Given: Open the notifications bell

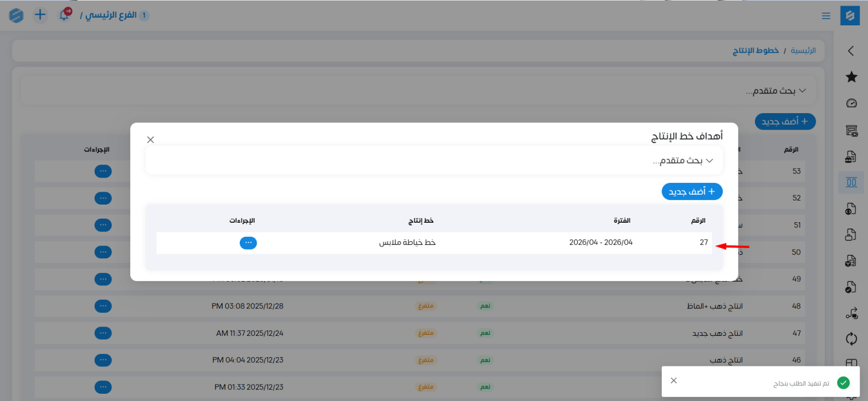Looking at the screenshot, I should 64,15.
